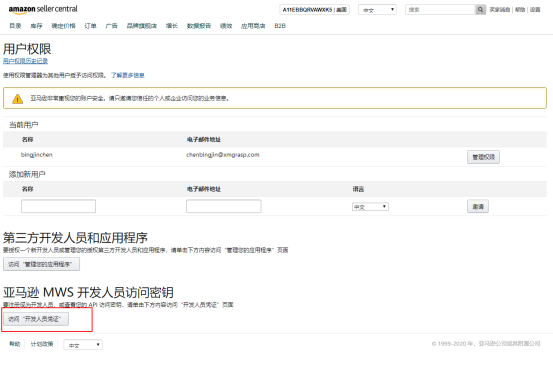
Task: Click the 了解更多信息 link
Action: [x=128, y=75]
